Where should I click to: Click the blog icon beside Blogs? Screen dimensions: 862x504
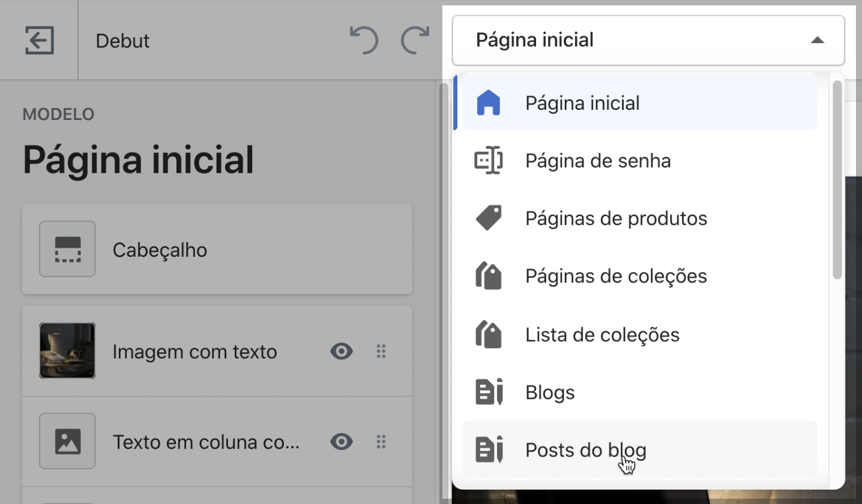coord(489,392)
